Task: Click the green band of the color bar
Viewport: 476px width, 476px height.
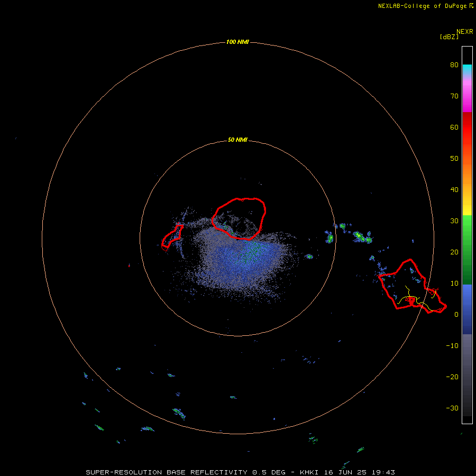Action: pyautogui.click(x=467, y=250)
